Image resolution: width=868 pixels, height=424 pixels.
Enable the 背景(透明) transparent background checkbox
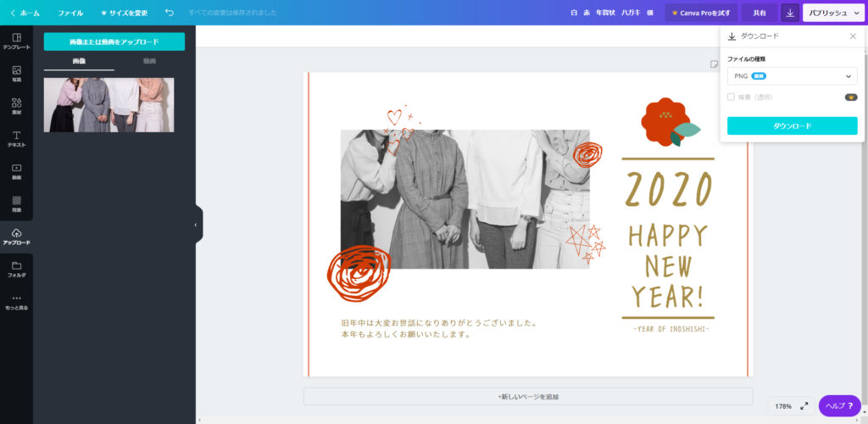pyautogui.click(x=732, y=97)
